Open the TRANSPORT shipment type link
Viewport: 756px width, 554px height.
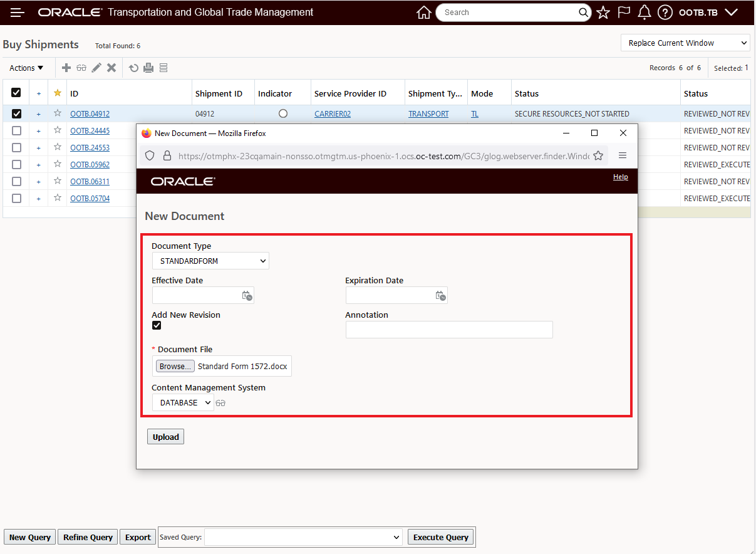428,114
